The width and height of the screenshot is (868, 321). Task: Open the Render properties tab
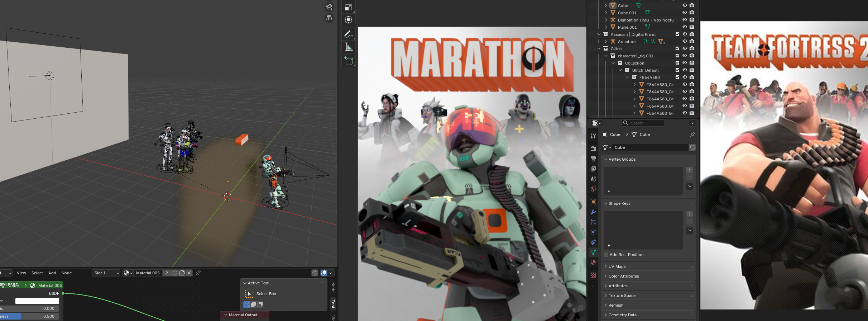[593, 148]
